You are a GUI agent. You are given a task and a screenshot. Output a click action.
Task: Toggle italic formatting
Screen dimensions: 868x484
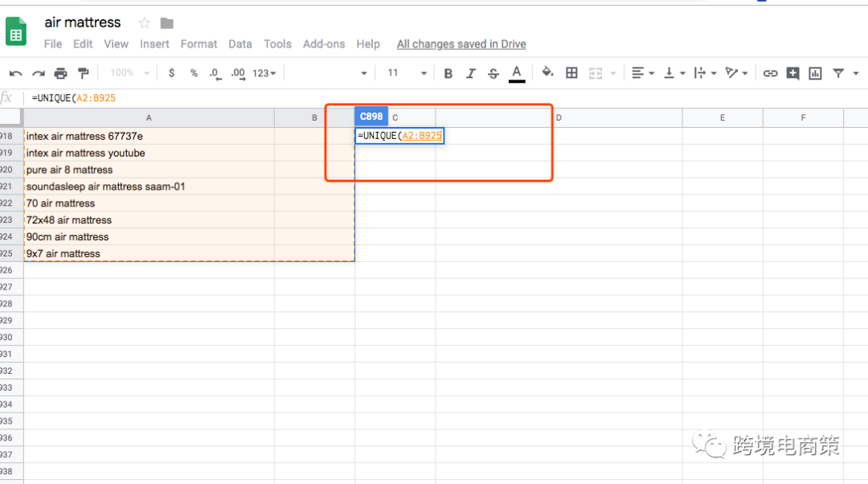471,73
